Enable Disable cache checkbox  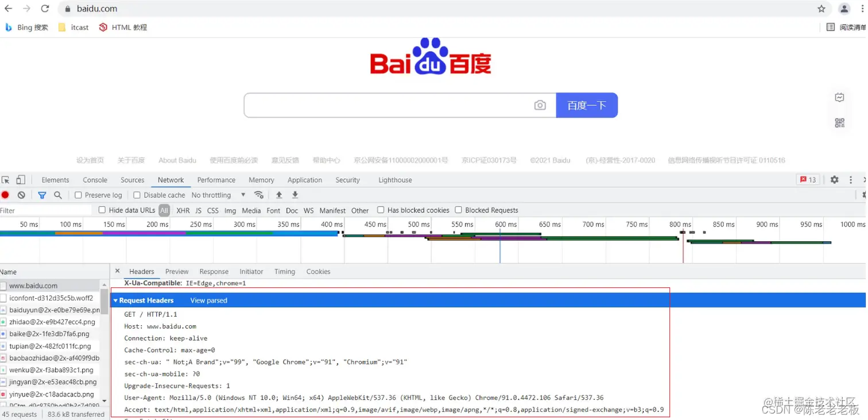tap(137, 195)
